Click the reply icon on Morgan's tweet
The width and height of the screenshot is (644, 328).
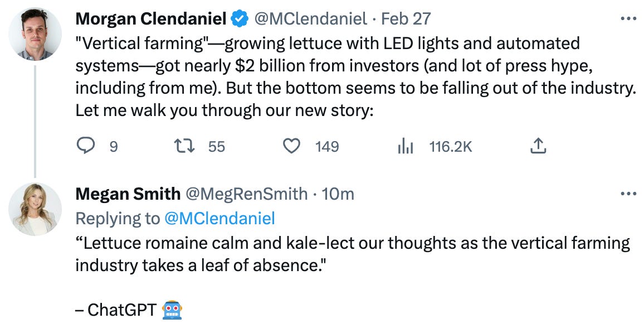(85, 146)
